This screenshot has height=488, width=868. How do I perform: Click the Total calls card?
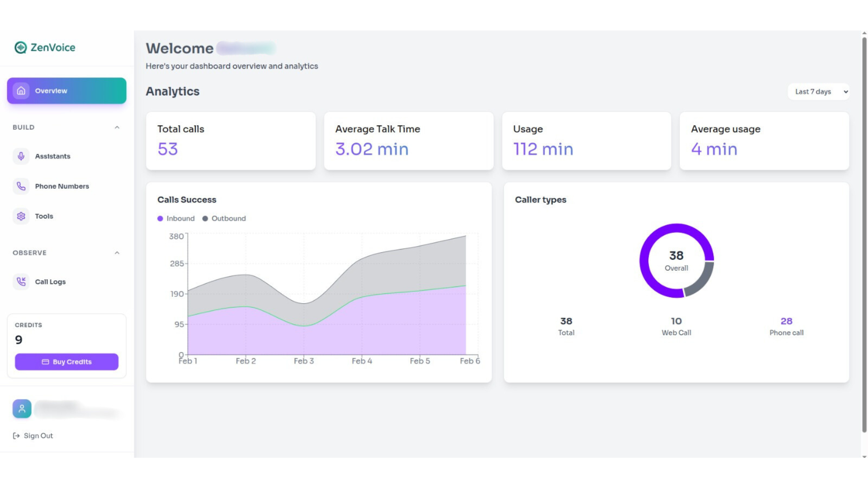coord(231,141)
